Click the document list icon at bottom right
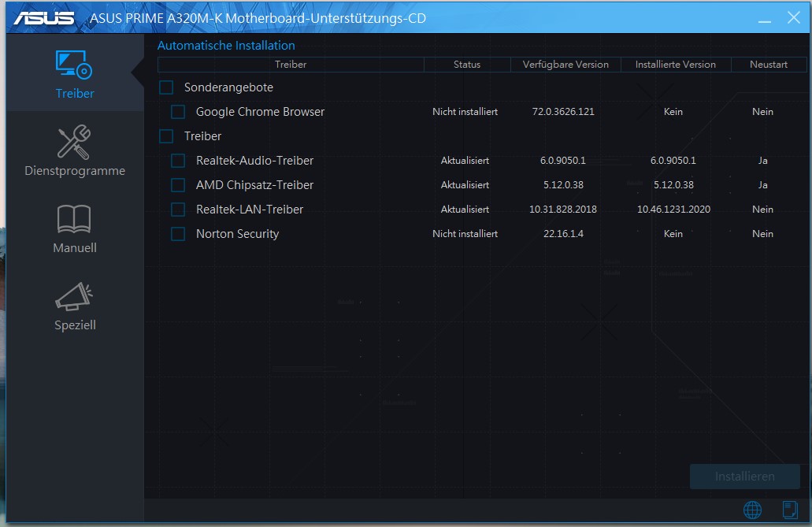Image resolution: width=812 pixels, height=527 pixels. 790,510
